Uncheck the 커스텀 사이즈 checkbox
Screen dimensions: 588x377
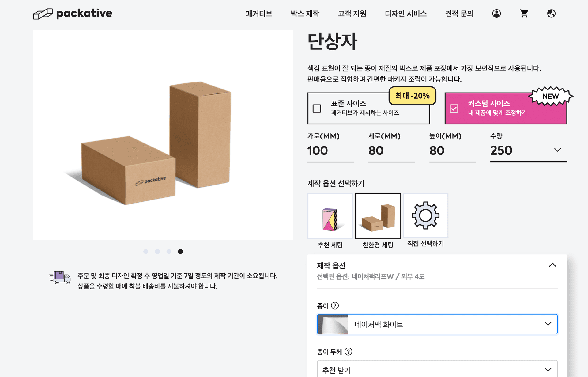[x=454, y=109]
